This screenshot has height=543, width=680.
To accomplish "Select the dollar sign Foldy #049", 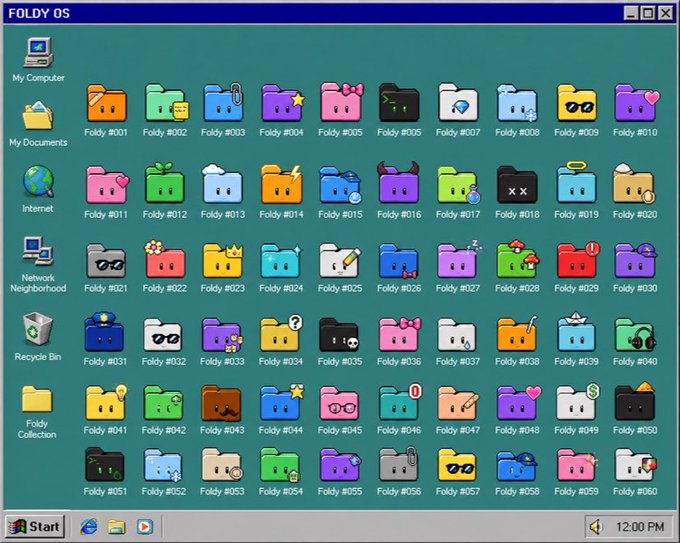I will (x=578, y=402).
